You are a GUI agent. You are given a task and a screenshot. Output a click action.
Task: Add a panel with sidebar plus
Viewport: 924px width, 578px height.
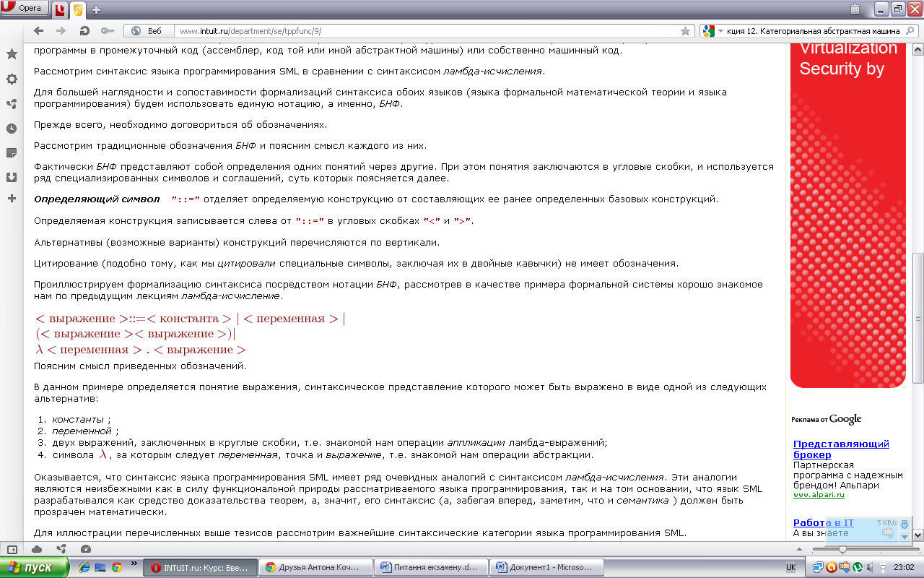click(x=12, y=198)
